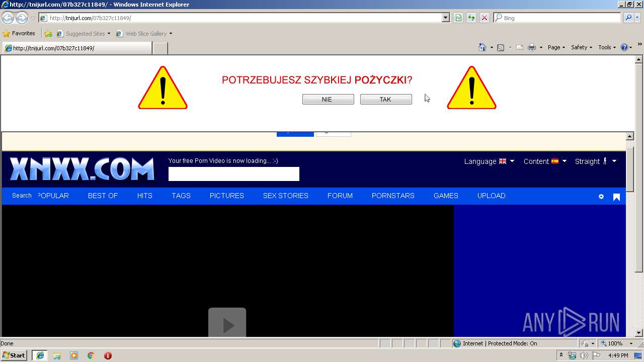Click the Bing search box

click(x=557, y=18)
